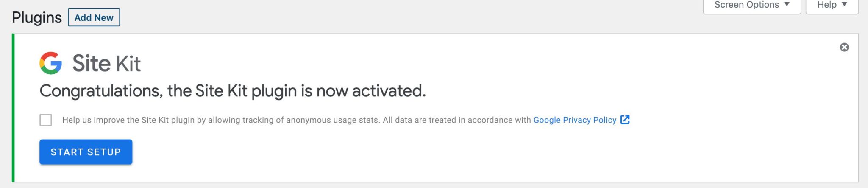Click external link icon beside Privacy Policy
Screen dimensions: 868x188
point(625,120)
